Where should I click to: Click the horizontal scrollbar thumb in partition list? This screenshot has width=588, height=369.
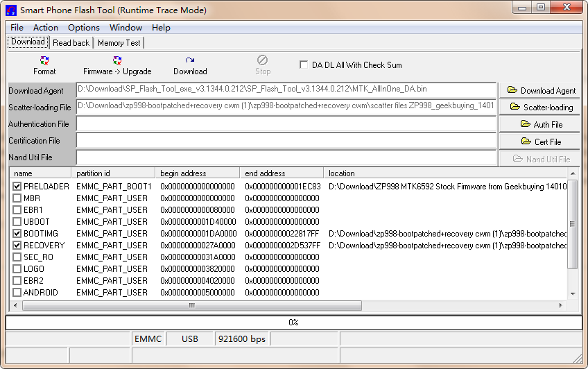pos(191,306)
